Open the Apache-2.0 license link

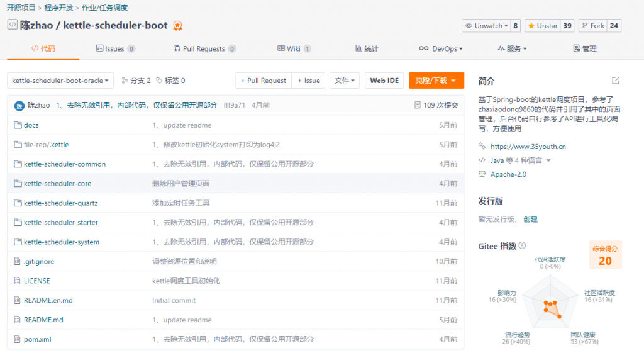click(x=508, y=174)
